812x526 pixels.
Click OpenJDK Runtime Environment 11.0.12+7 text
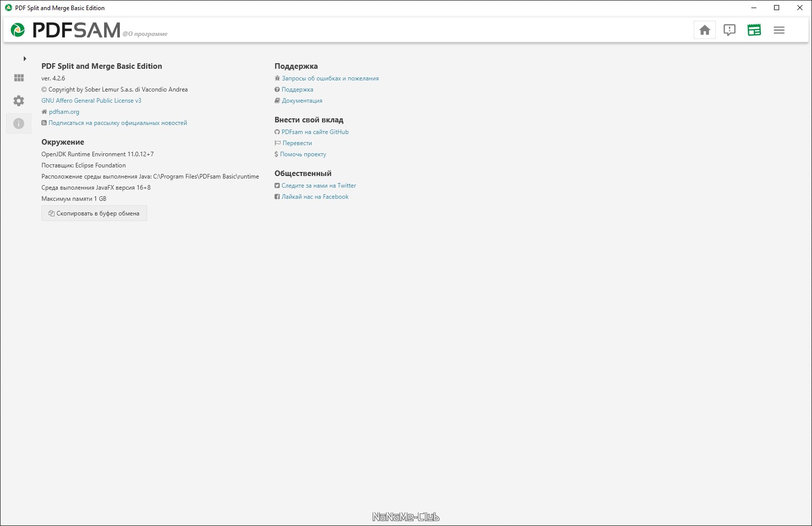pos(98,154)
